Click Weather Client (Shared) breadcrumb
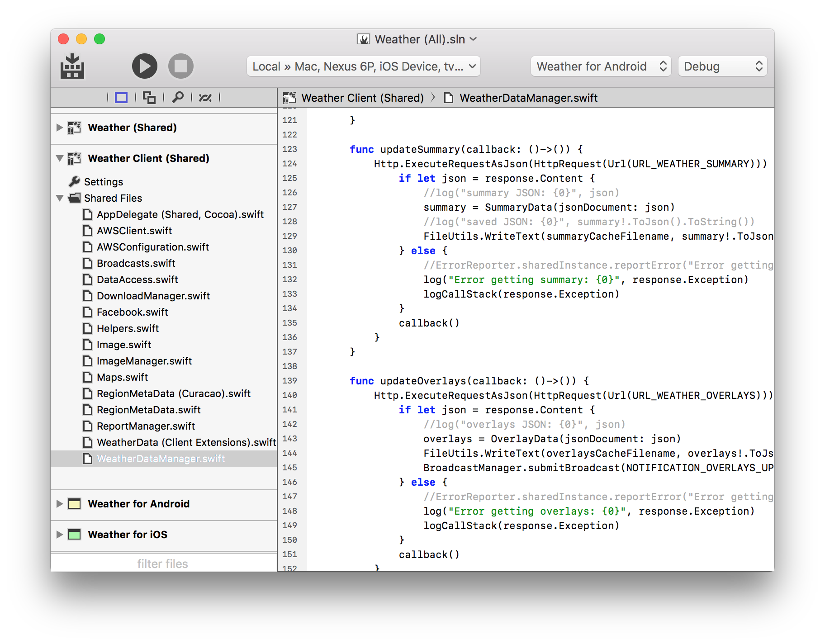The width and height of the screenshot is (825, 644). pyautogui.click(x=363, y=98)
